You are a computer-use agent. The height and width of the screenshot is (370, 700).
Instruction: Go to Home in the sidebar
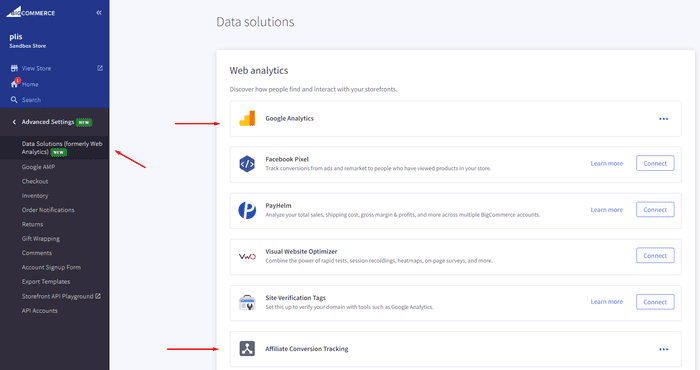tap(30, 84)
